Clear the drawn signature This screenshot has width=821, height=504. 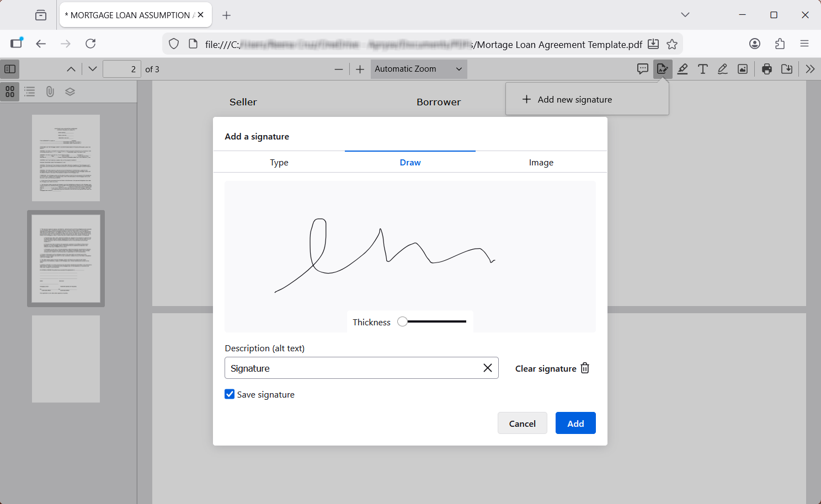coord(551,368)
